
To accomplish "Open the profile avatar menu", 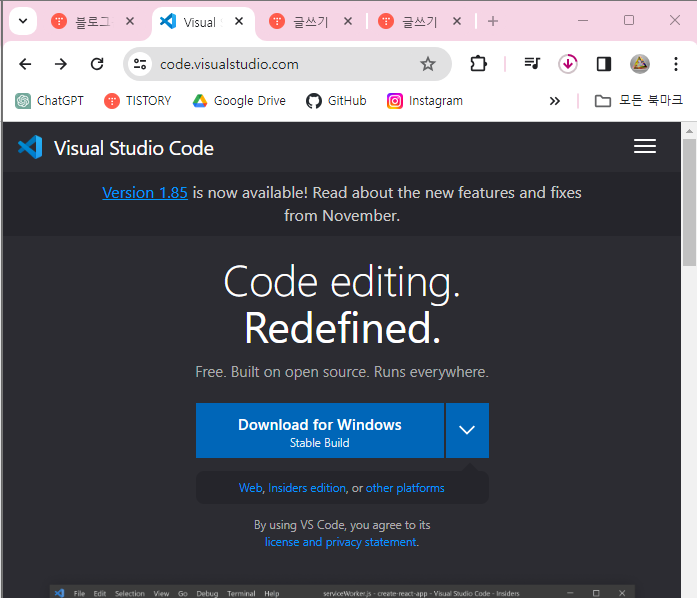I will (x=640, y=64).
